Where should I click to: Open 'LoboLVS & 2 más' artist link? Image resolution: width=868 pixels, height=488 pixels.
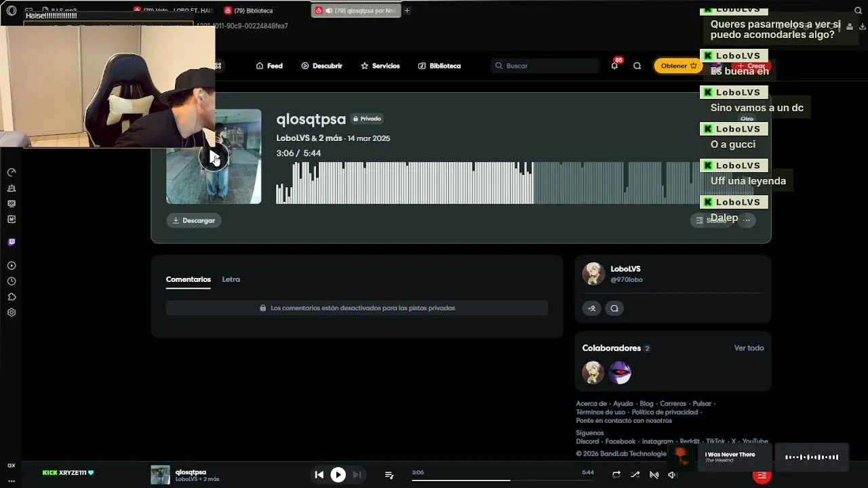(309, 138)
